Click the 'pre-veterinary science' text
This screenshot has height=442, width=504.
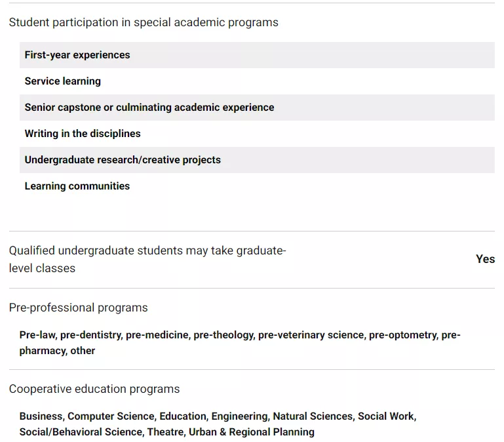(311, 335)
